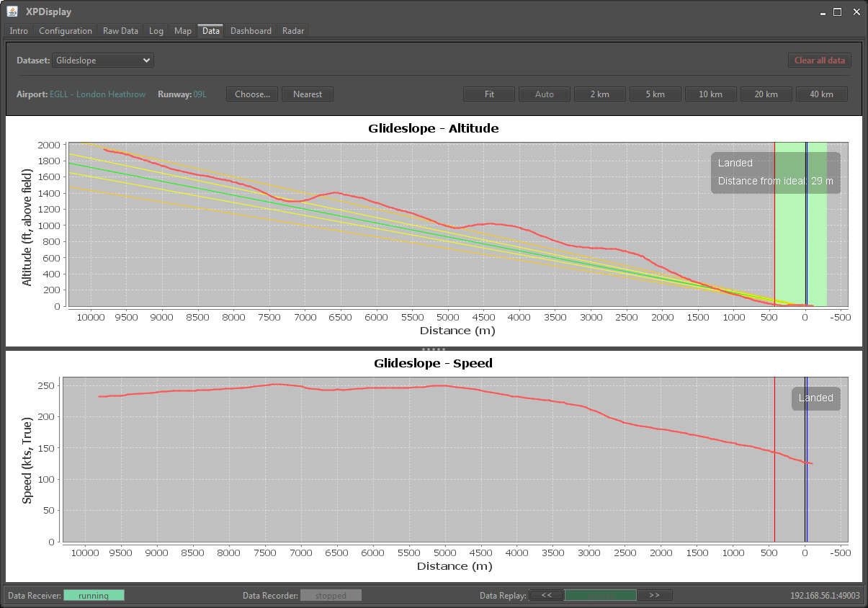868x608 pixels.
Task: Click Choose... to pick a runway
Action: pyautogui.click(x=252, y=94)
